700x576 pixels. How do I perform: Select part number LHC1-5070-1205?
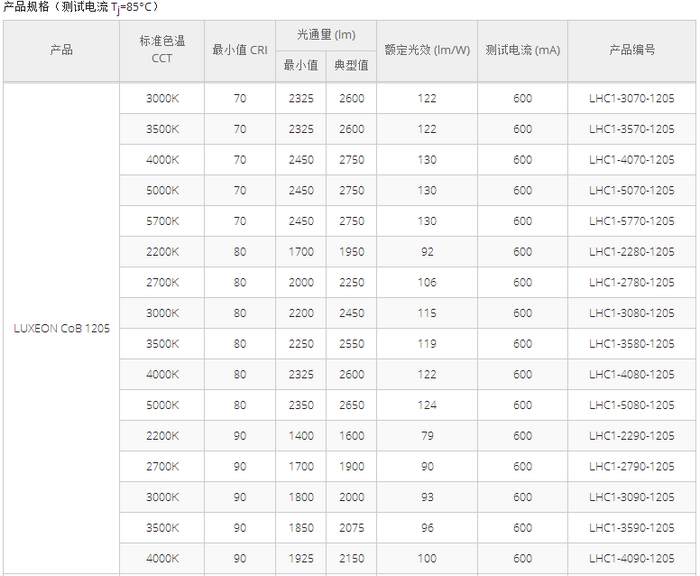pyautogui.click(x=632, y=190)
